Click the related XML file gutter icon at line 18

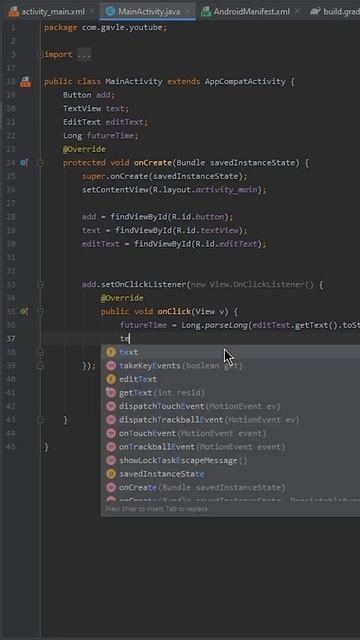(25, 81)
